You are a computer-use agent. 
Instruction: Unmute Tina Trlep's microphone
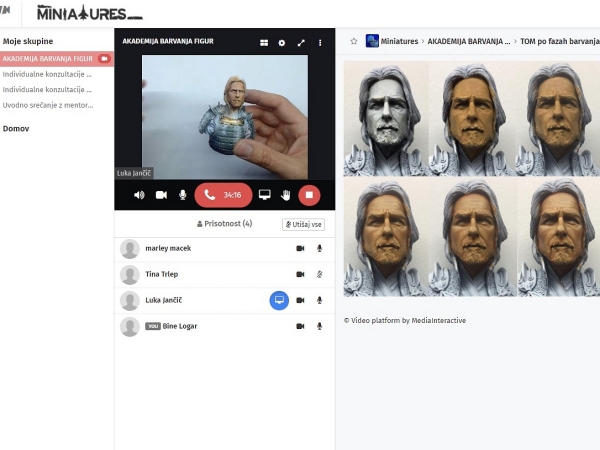tap(319, 274)
